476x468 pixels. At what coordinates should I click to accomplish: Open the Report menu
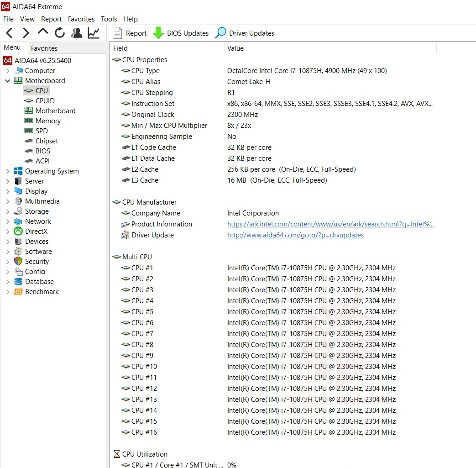pos(51,19)
